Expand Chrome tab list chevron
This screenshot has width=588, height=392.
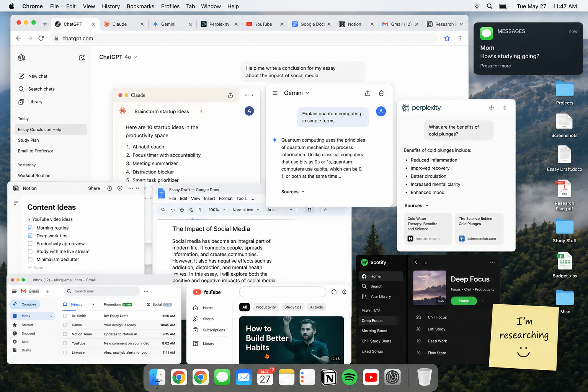click(x=461, y=24)
